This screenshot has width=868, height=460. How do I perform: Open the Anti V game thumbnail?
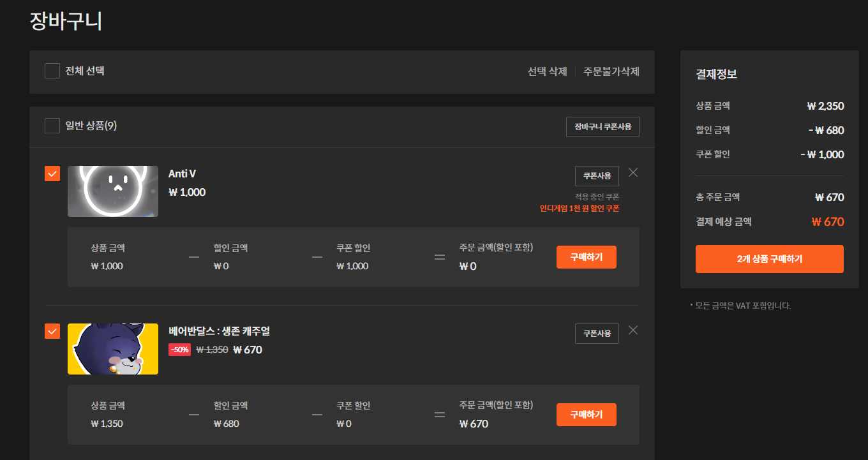(113, 191)
